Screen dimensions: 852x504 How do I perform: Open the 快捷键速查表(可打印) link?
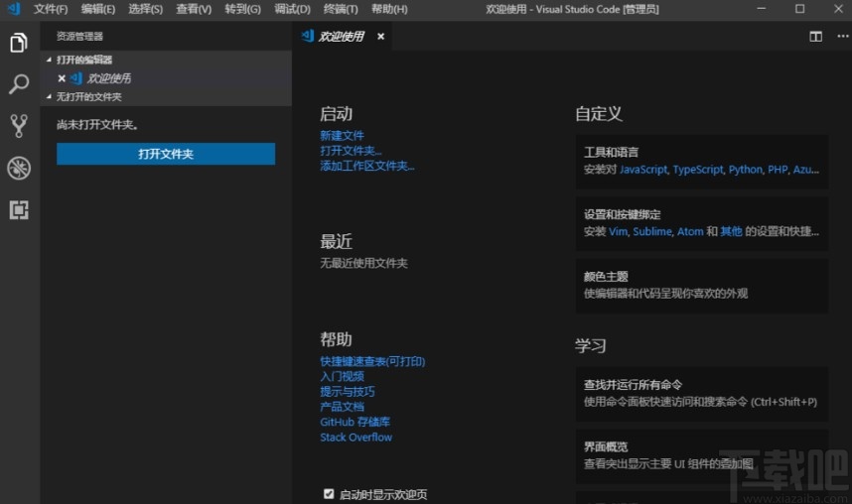372,361
